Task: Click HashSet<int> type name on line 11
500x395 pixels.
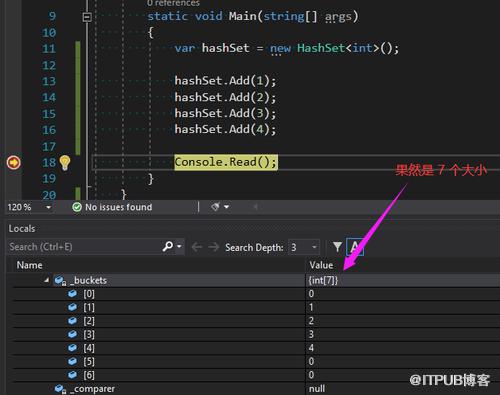Action: 338,48
